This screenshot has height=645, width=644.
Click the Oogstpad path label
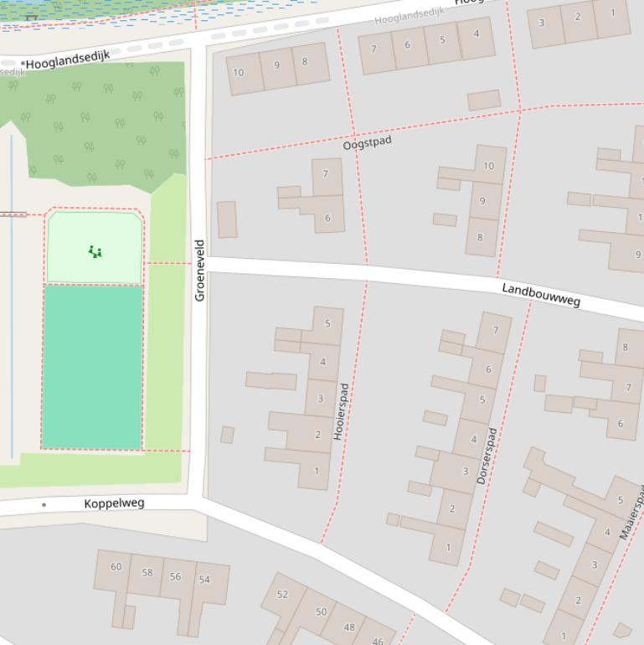[367, 143]
